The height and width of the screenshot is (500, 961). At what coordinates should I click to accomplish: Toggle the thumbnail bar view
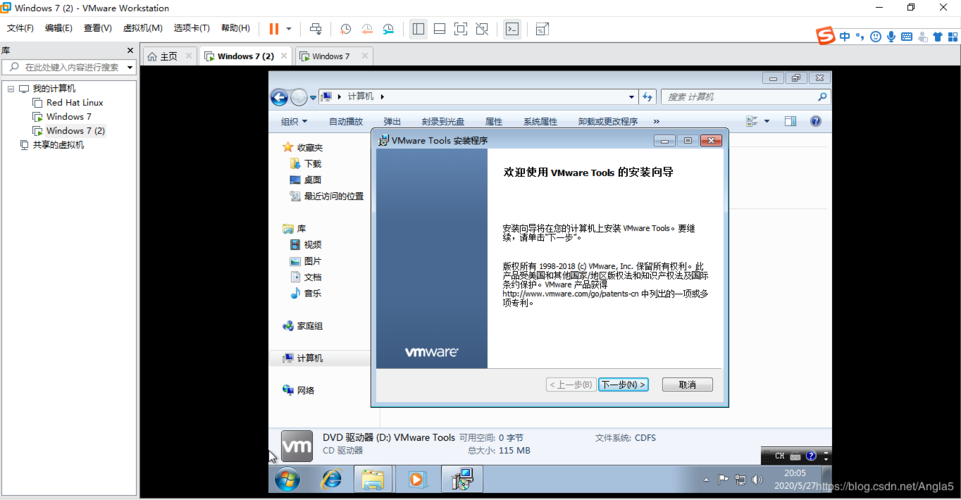439,29
